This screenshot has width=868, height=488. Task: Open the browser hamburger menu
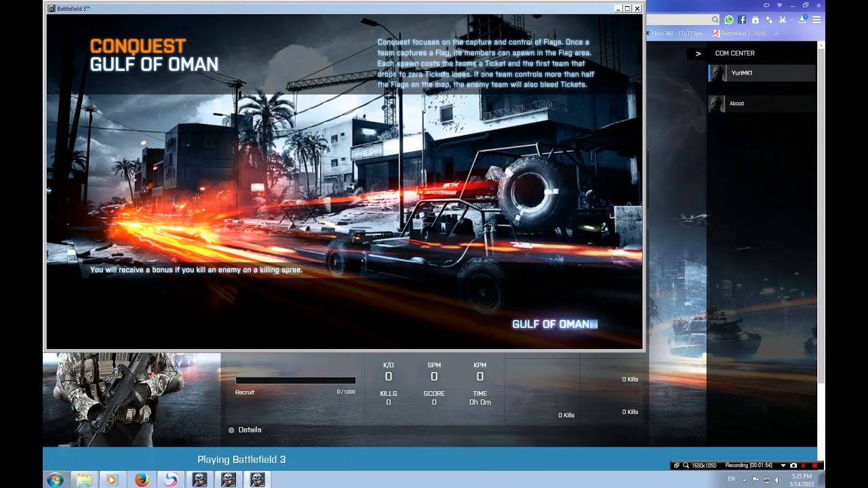816,20
